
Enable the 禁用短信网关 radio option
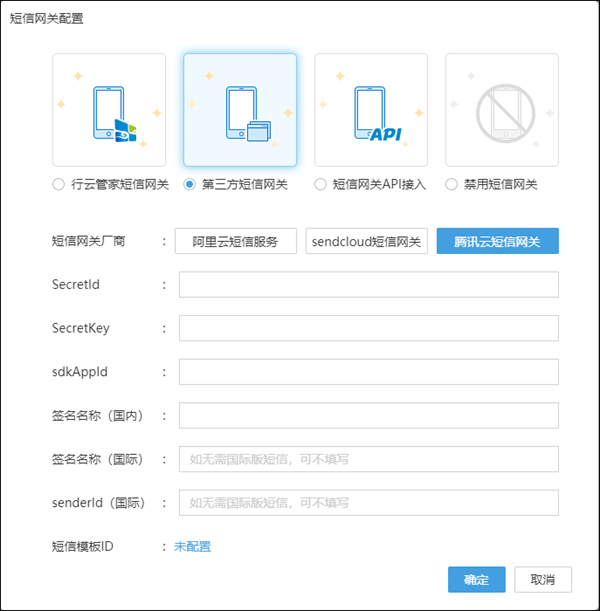(452, 185)
